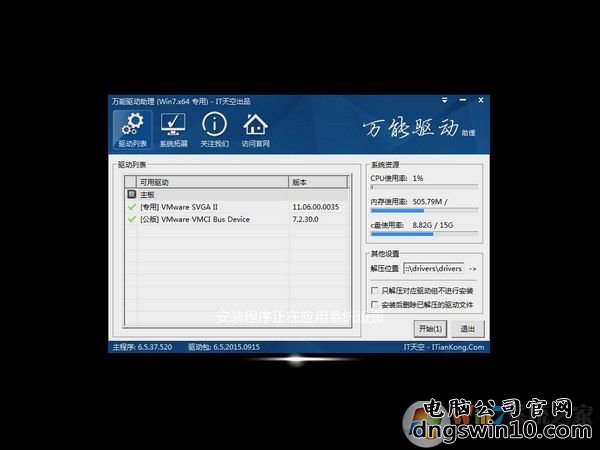The width and height of the screenshot is (600, 450).
Task: Focus the 解压位置 path input field
Action: coord(434,269)
